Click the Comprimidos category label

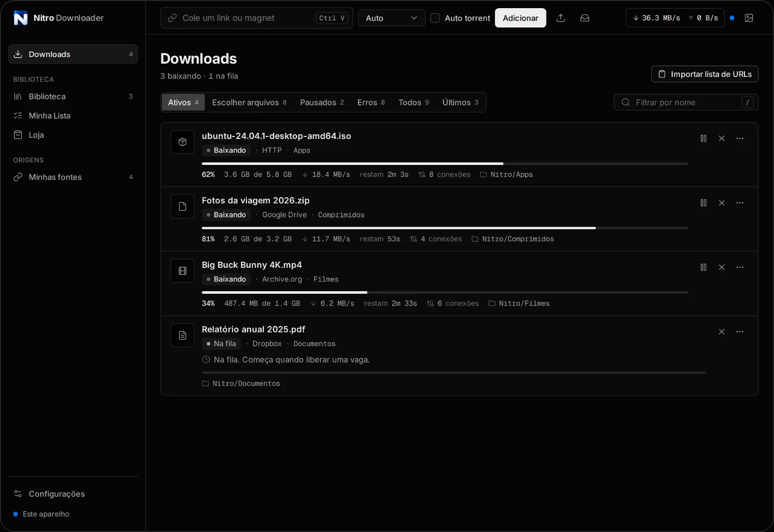[341, 215]
